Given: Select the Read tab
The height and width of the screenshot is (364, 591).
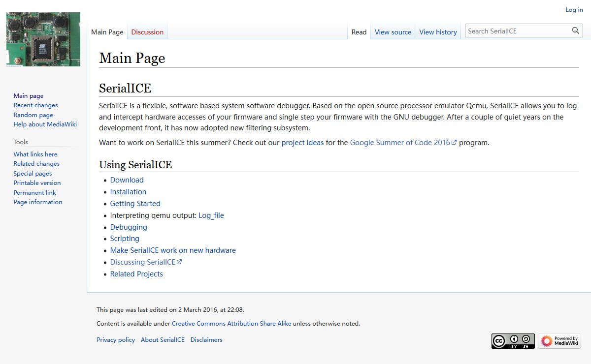Looking at the screenshot, I should (x=359, y=32).
